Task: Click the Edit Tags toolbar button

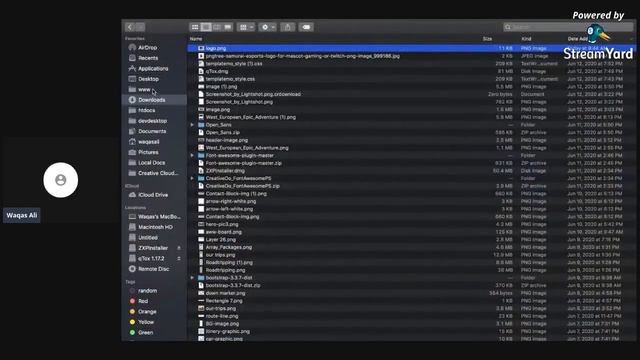Action: pyautogui.click(x=306, y=27)
